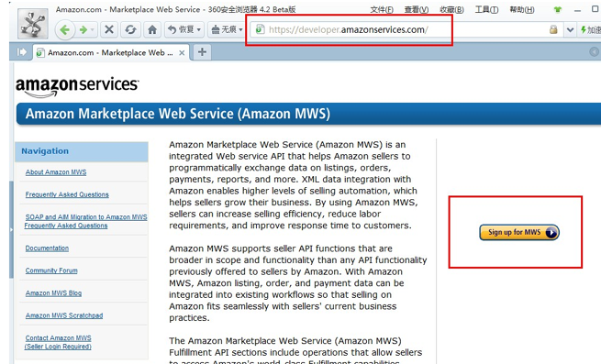Open the Contact Amazon MWS link

tap(58, 342)
